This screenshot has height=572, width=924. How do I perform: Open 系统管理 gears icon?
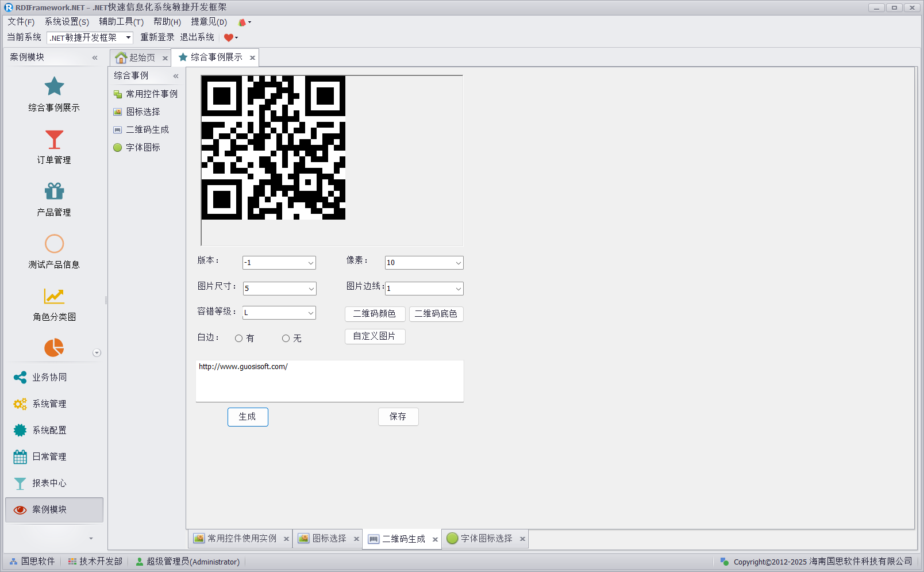[x=20, y=404]
